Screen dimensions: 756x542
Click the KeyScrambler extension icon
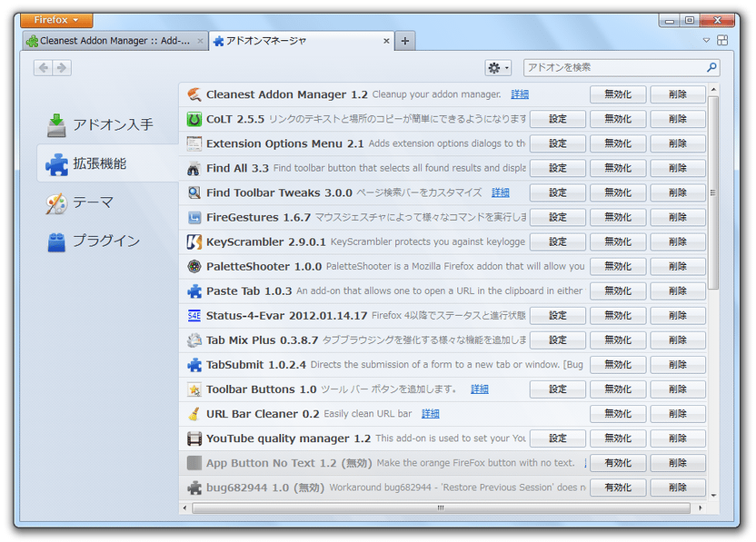(194, 241)
